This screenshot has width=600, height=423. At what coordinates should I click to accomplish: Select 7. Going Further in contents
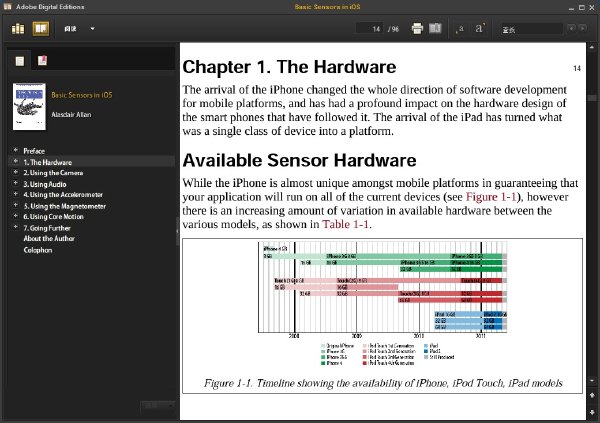point(47,228)
